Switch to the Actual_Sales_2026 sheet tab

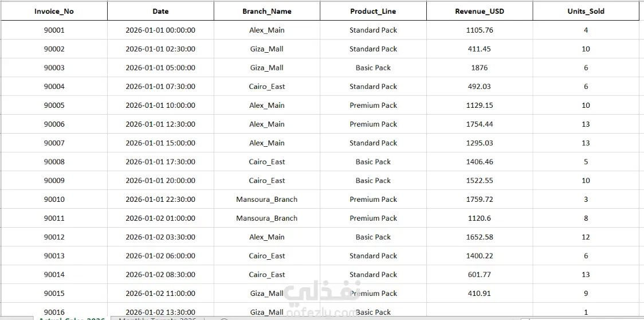pos(72,318)
